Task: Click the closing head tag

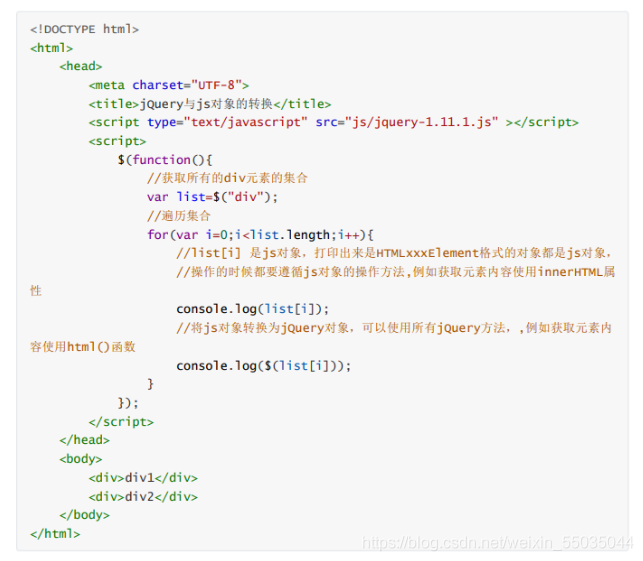Action: point(84,440)
